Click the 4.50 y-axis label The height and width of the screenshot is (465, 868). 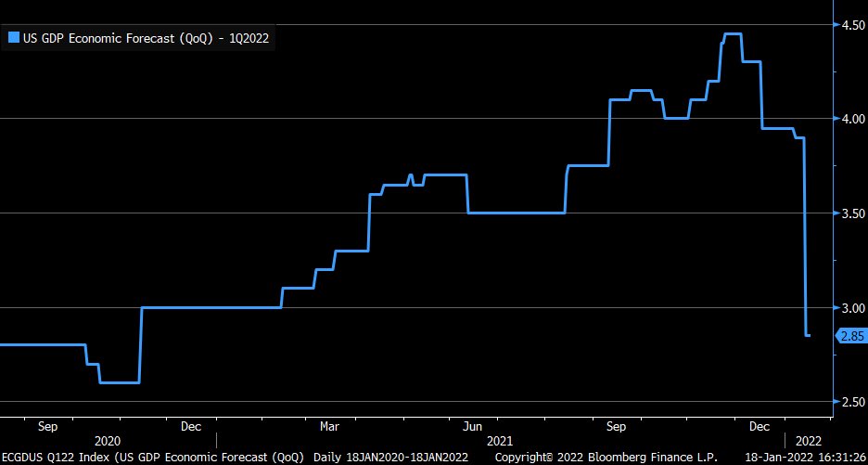[x=851, y=25]
